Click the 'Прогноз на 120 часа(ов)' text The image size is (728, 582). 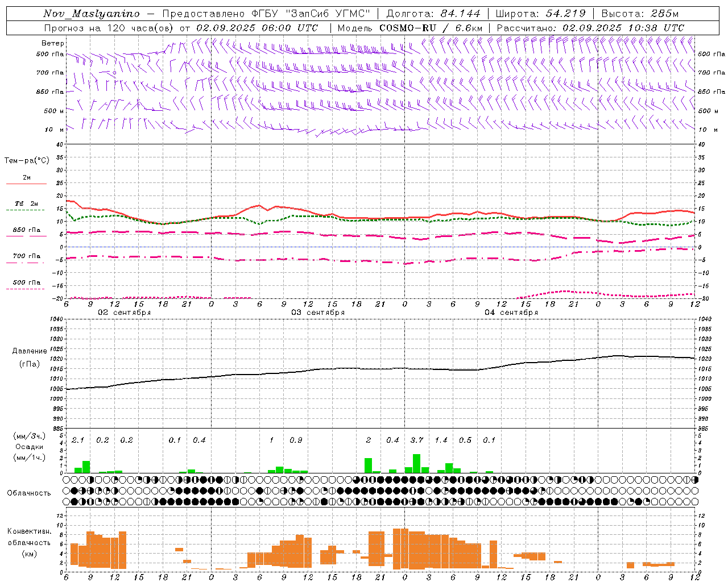[110, 28]
